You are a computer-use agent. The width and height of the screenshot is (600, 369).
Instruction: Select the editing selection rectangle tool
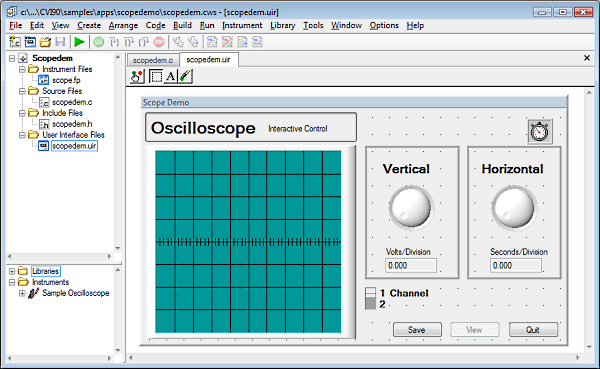point(155,76)
